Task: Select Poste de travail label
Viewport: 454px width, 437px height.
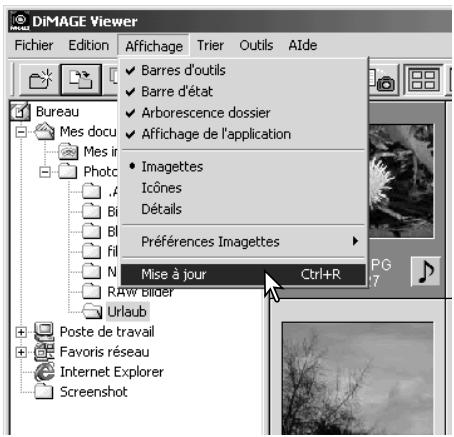Action: [x=107, y=332]
